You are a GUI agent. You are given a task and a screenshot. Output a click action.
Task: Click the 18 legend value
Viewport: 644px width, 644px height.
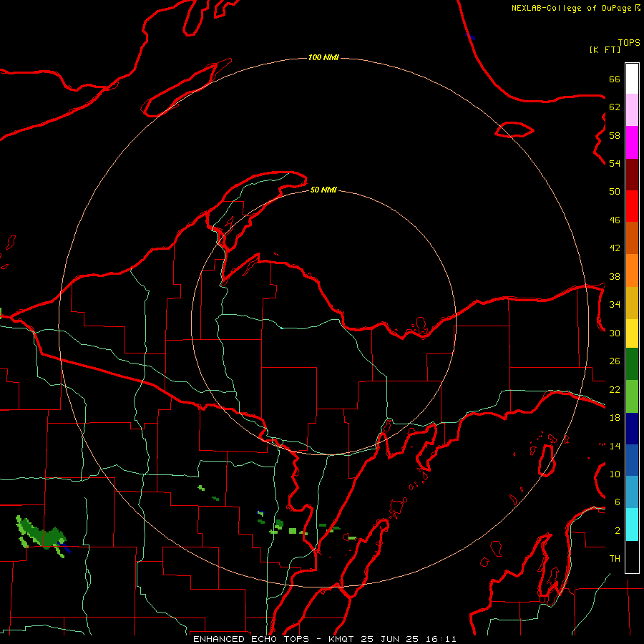[x=615, y=418]
